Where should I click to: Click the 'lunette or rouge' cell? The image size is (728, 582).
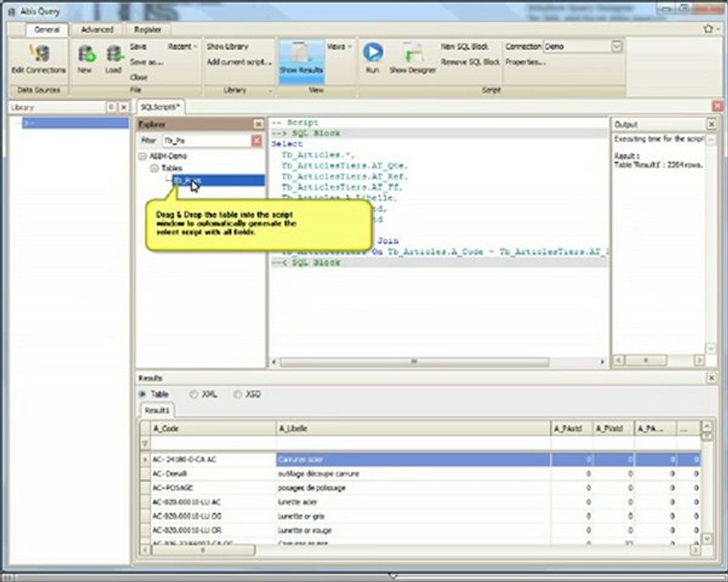pos(413,530)
